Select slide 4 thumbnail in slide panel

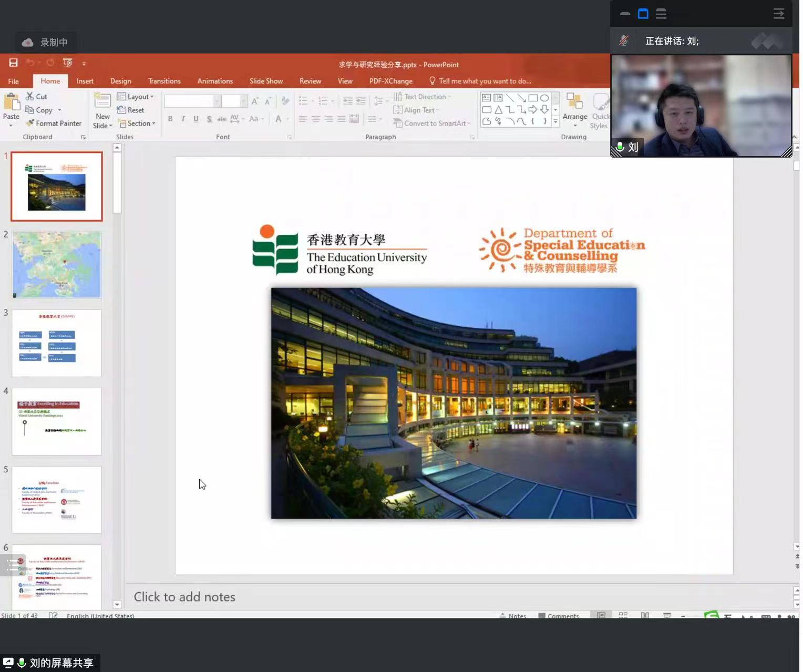(57, 421)
